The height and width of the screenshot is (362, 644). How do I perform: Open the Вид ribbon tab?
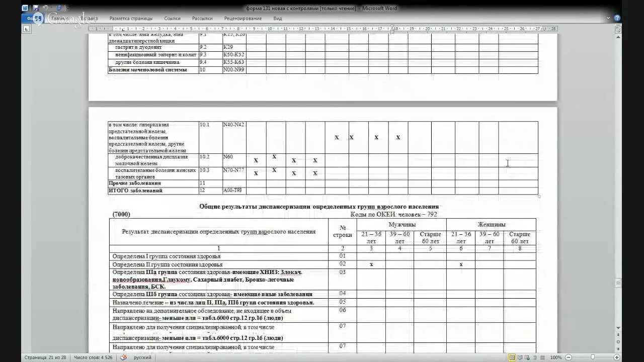pyautogui.click(x=278, y=18)
